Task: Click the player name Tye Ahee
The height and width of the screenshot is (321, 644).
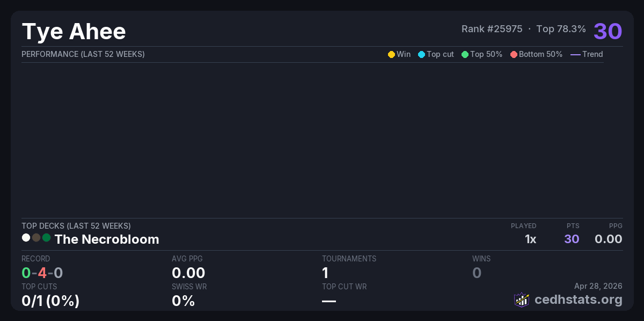Action: click(x=74, y=32)
